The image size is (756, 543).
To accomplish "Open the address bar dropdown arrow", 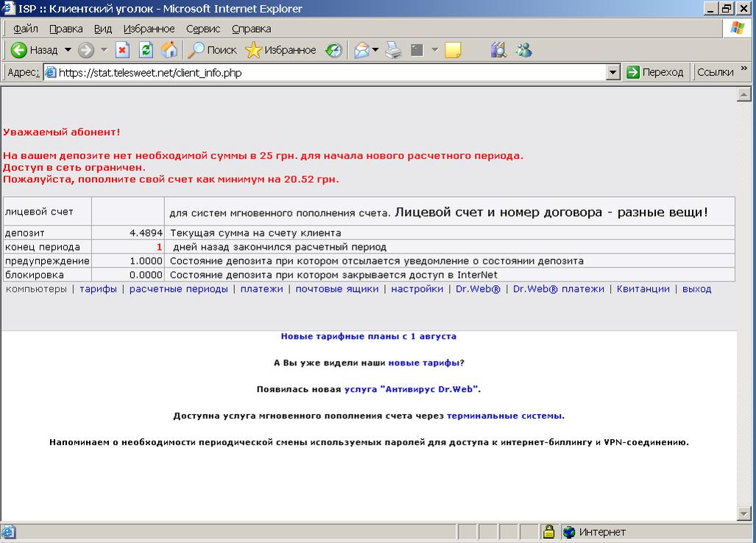I will click(612, 72).
